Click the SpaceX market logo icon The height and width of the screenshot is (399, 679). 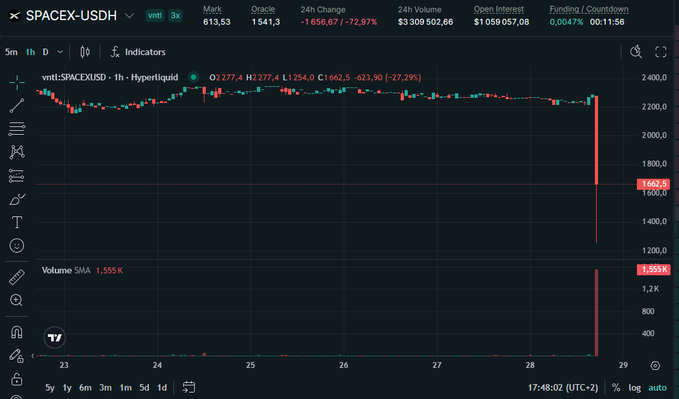tap(14, 16)
